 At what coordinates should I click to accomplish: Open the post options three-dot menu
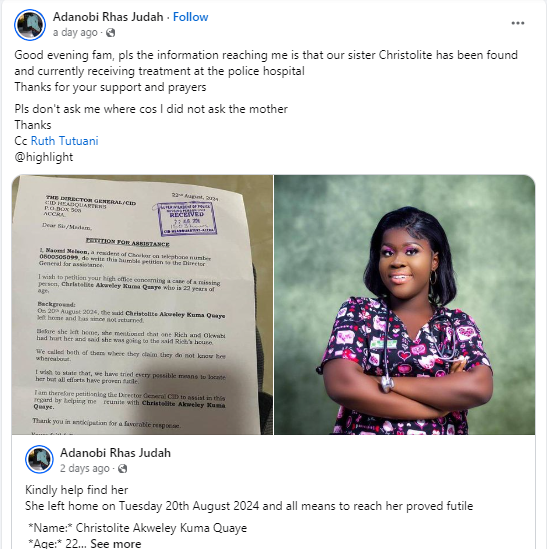point(517,23)
